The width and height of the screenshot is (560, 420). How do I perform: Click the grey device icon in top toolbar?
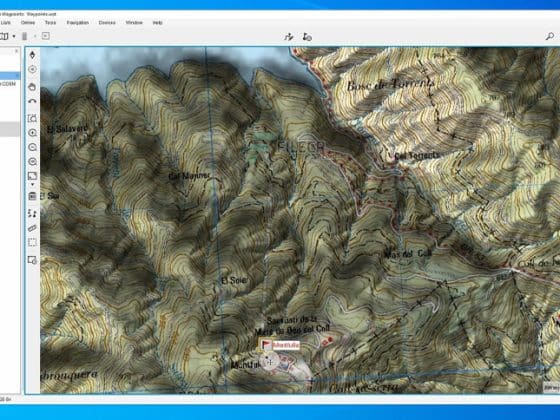point(25,36)
